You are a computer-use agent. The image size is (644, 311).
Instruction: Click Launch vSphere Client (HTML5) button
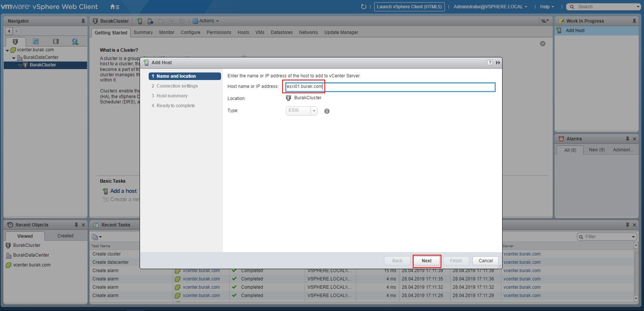tap(409, 7)
